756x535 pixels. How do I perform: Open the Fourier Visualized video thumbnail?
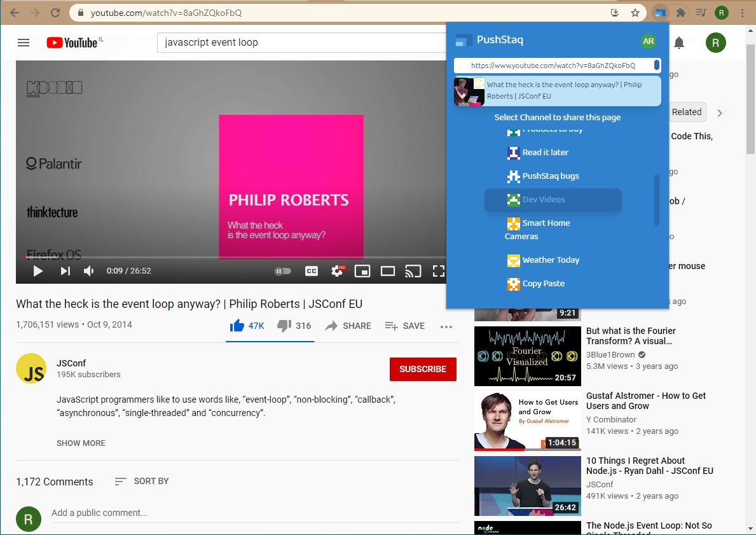pyautogui.click(x=528, y=356)
